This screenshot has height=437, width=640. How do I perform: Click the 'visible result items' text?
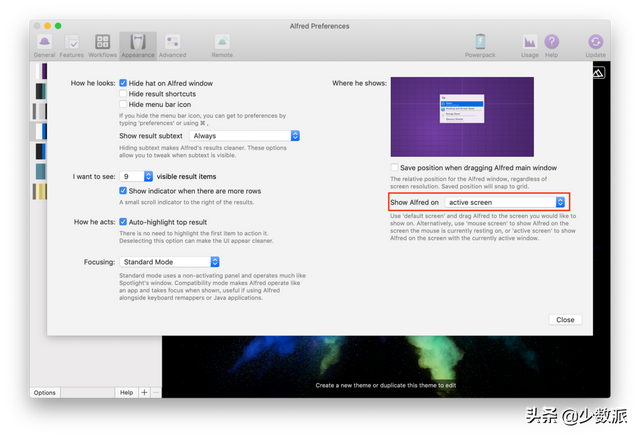[x=187, y=176]
